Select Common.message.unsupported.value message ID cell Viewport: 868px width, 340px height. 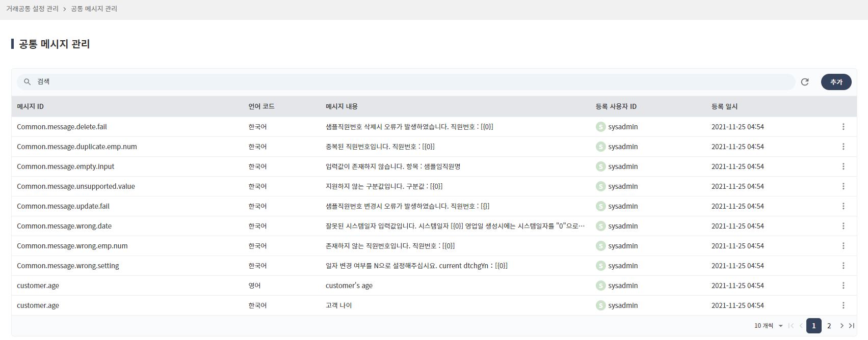click(76, 186)
